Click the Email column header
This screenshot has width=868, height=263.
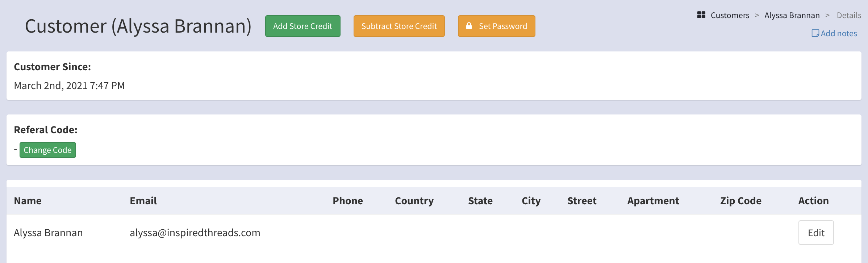(143, 201)
